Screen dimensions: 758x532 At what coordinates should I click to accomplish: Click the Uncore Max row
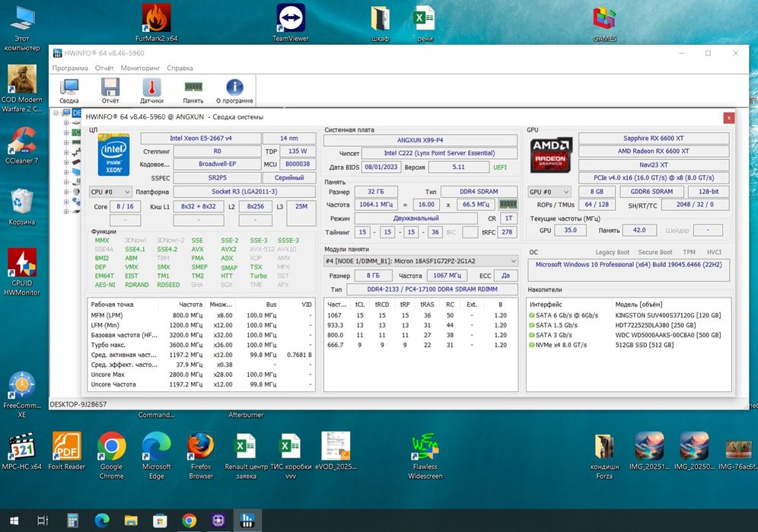pos(201,374)
